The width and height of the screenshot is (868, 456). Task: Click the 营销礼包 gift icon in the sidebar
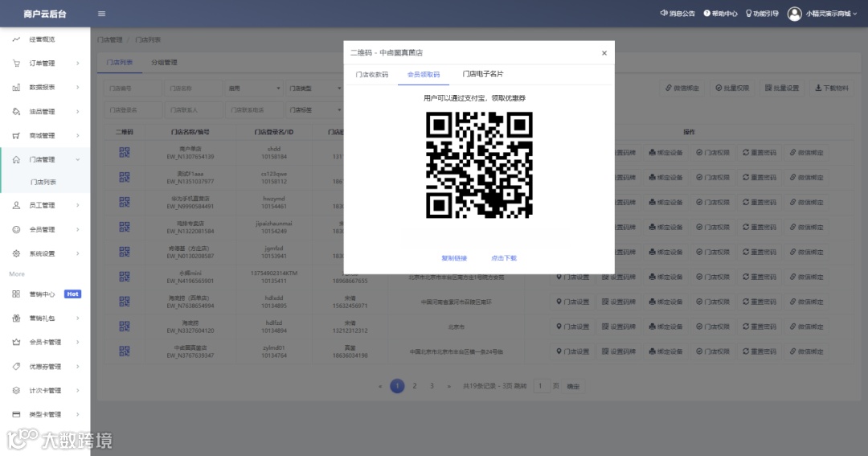click(x=16, y=318)
